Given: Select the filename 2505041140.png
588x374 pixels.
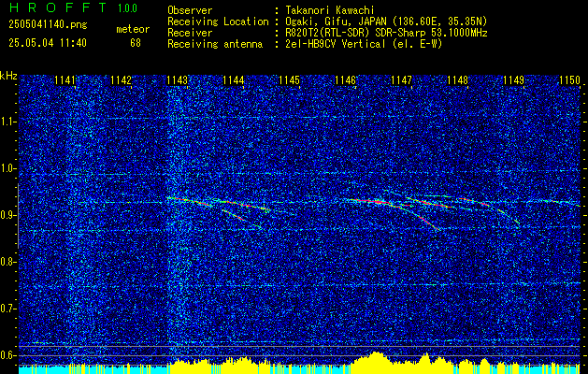Looking at the screenshot, I should click(48, 25).
